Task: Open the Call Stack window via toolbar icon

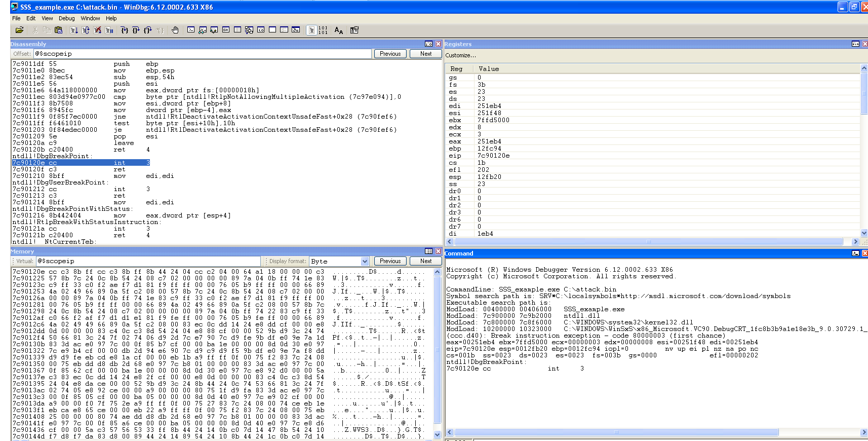Action: [249, 30]
